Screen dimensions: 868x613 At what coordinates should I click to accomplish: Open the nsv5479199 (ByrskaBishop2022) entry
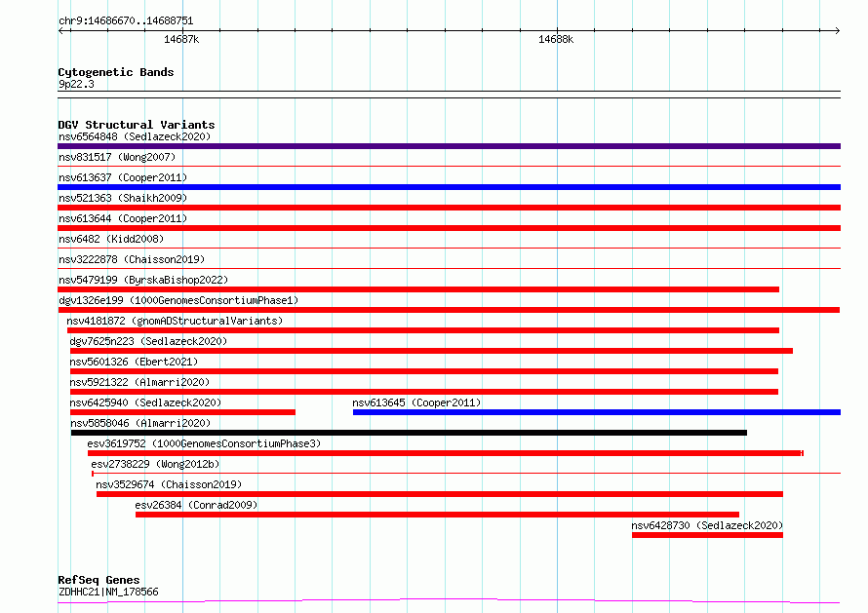click(143, 280)
